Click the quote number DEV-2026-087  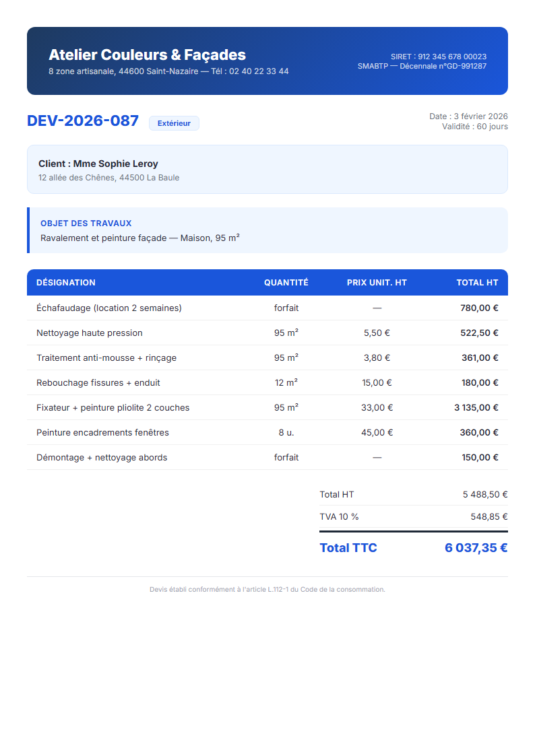coord(83,121)
